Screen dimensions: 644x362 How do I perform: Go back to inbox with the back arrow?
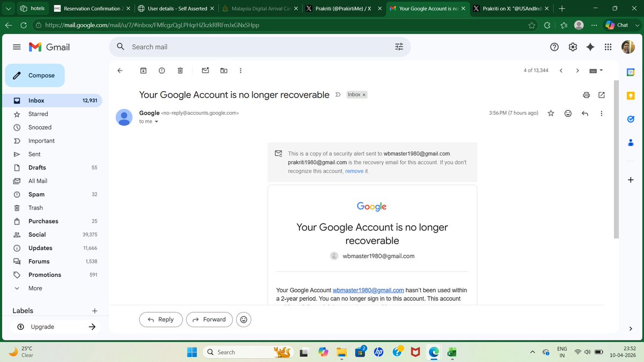120,70
